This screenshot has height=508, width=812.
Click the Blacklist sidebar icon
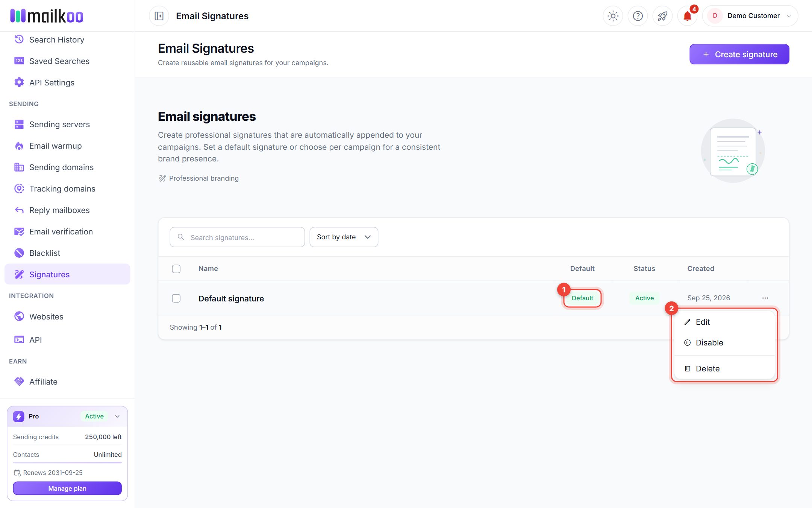point(19,253)
